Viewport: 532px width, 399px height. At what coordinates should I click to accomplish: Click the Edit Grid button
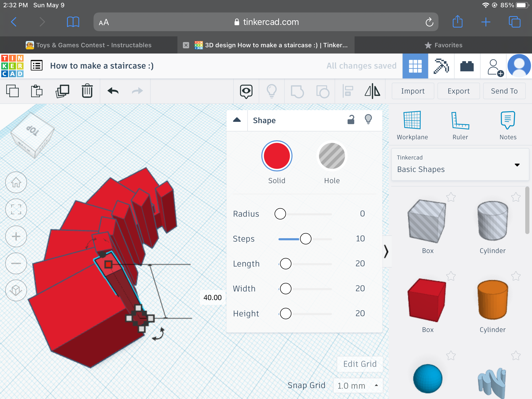pos(360,364)
